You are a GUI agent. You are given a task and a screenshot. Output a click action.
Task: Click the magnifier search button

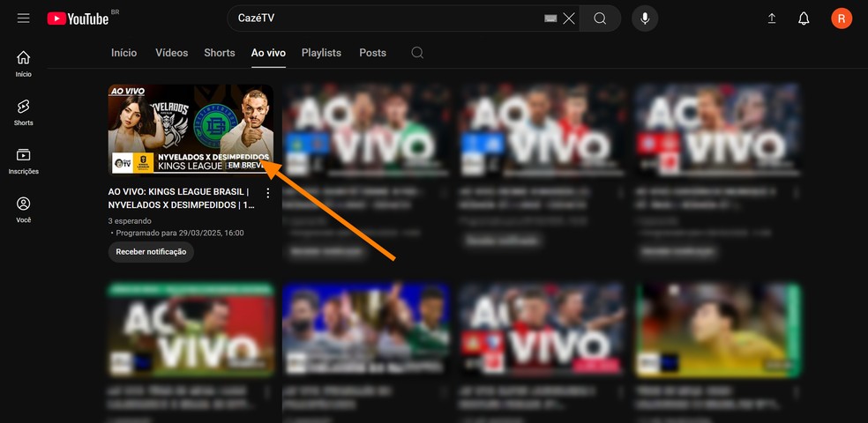600,19
